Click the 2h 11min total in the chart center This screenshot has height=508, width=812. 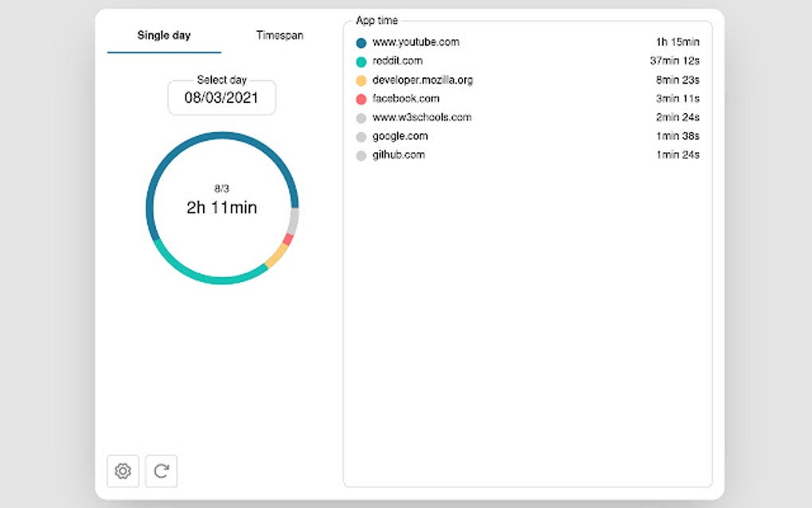click(221, 207)
